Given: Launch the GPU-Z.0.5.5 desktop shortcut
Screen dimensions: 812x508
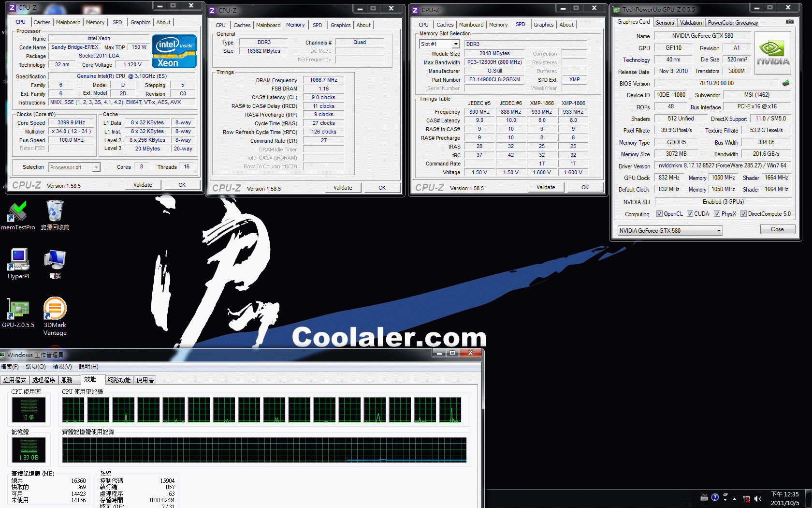Looking at the screenshot, I should click(x=18, y=313).
